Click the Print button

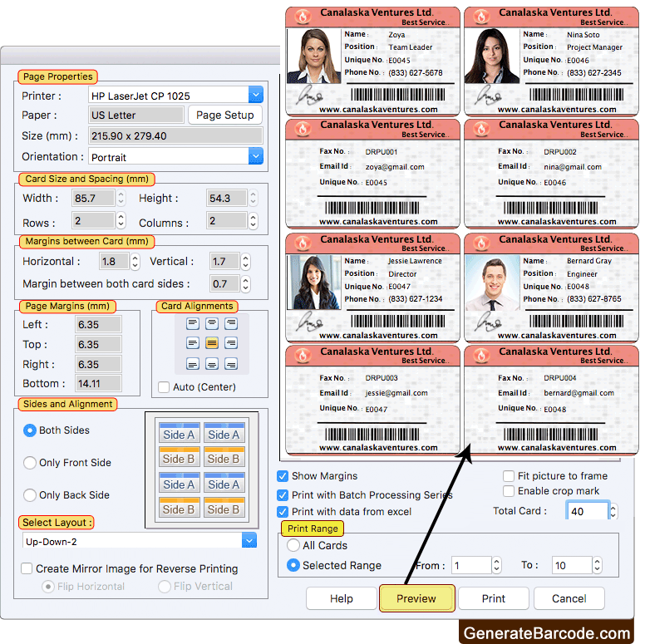point(493,598)
